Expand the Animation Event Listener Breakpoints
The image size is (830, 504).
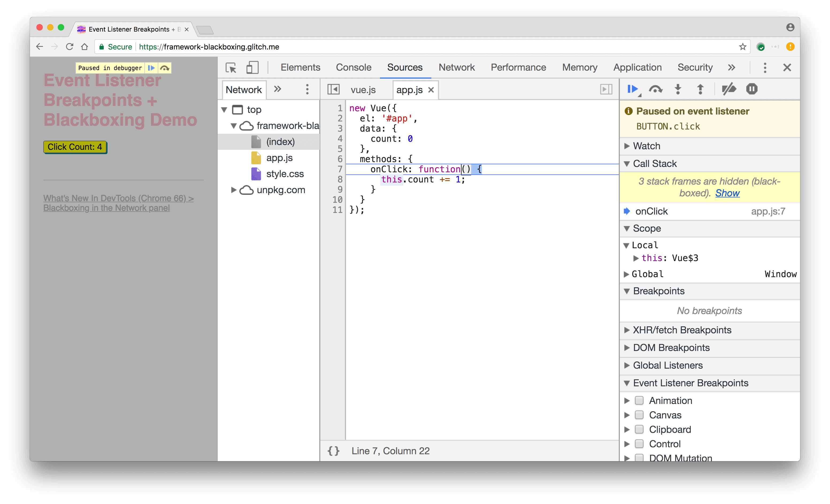tap(630, 400)
